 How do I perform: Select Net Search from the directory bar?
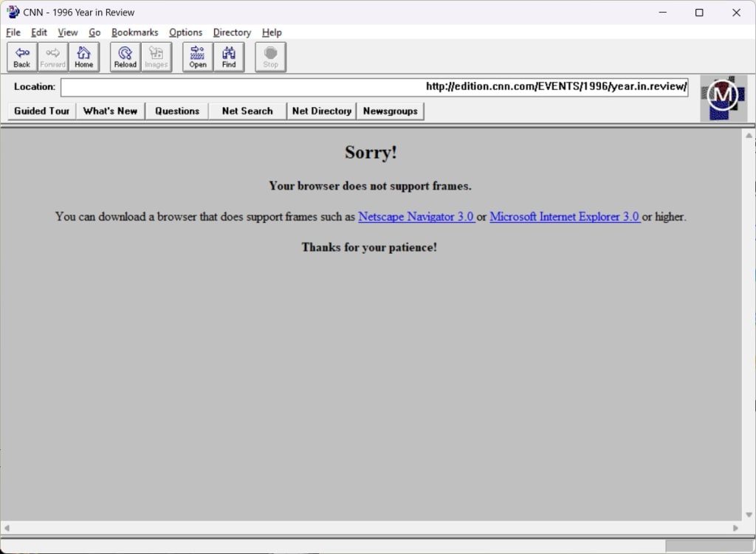[247, 111]
